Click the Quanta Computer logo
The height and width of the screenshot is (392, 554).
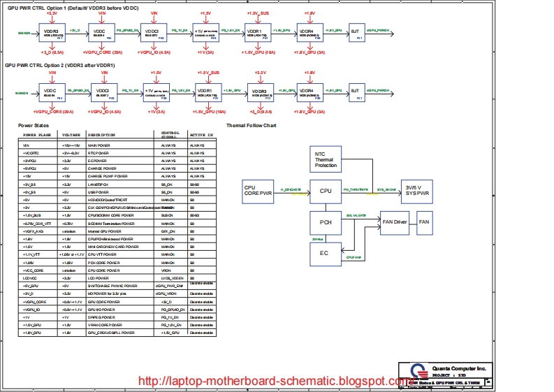(x=417, y=372)
